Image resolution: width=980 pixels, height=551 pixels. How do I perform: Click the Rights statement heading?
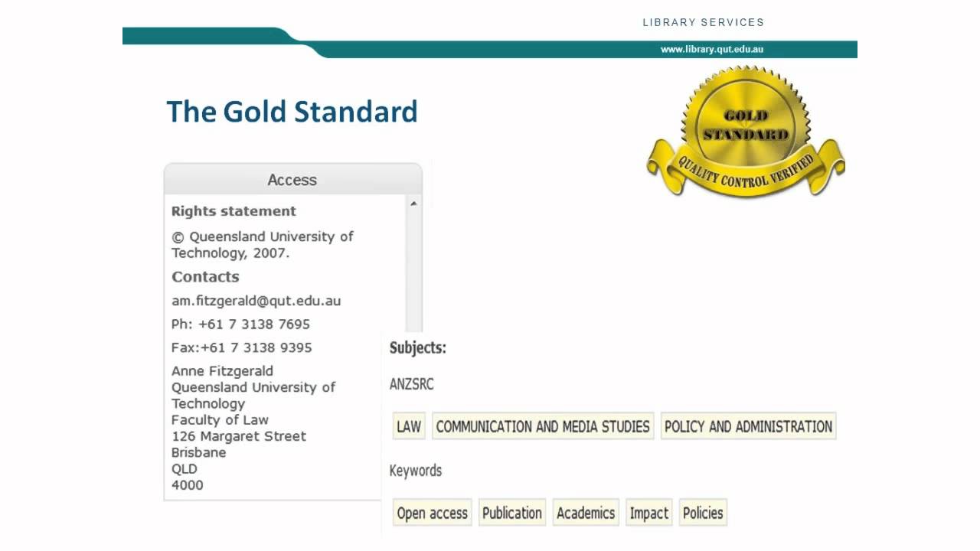pyautogui.click(x=234, y=211)
